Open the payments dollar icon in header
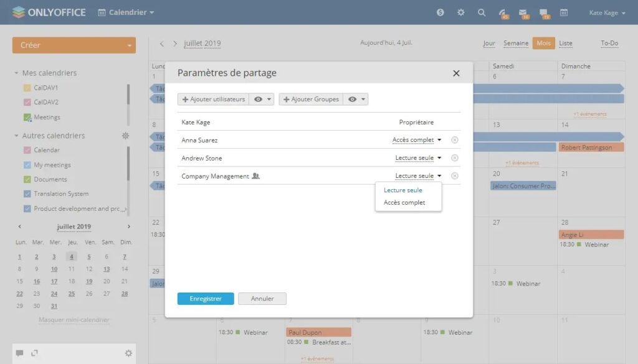The width and height of the screenshot is (638, 364). [440, 12]
